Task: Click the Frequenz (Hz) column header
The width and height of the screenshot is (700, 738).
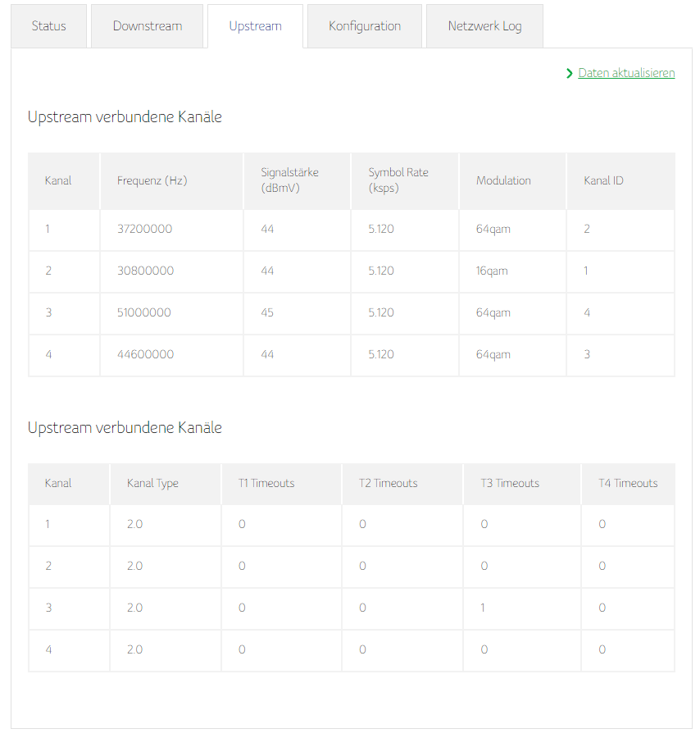Action: pyautogui.click(x=171, y=180)
